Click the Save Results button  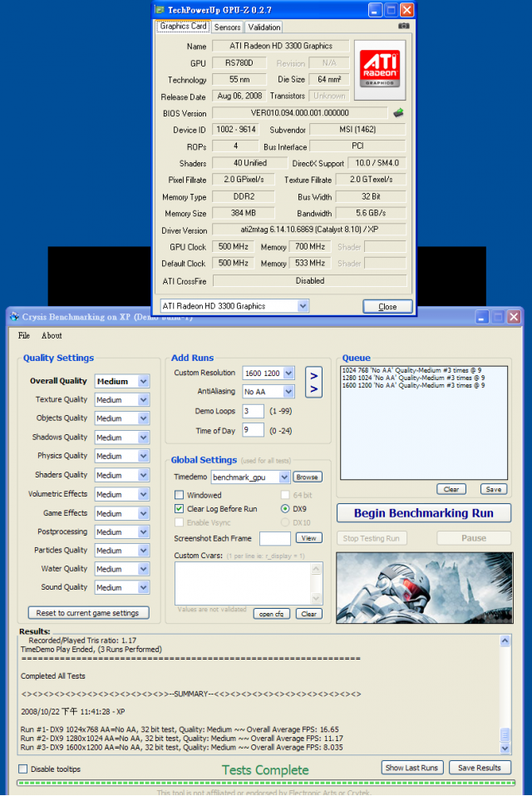coord(480,768)
